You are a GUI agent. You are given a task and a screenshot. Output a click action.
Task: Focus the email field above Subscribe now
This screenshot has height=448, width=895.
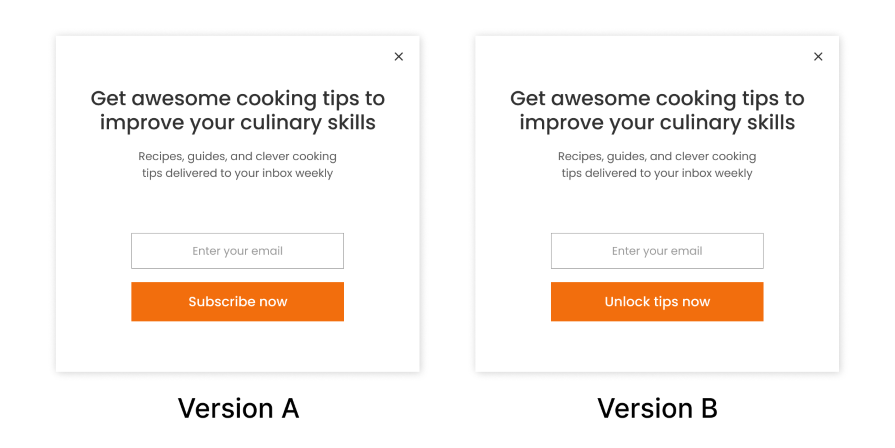(237, 251)
